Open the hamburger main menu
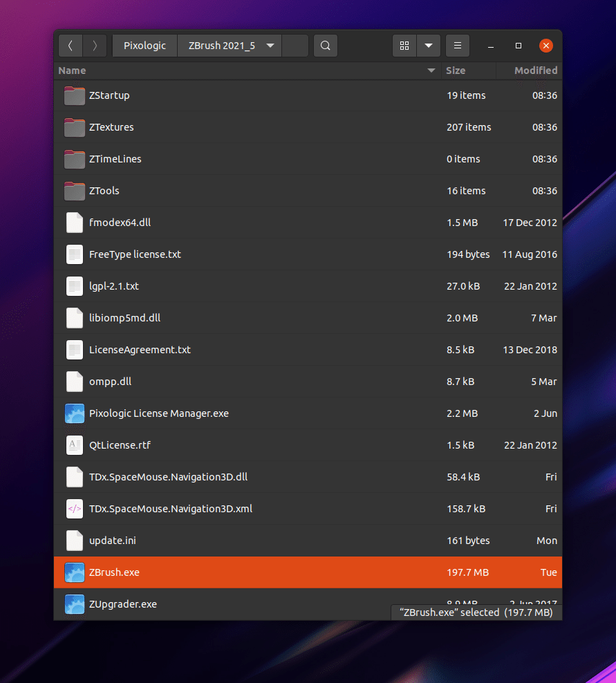The height and width of the screenshot is (683, 616). (x=458, y=46)
